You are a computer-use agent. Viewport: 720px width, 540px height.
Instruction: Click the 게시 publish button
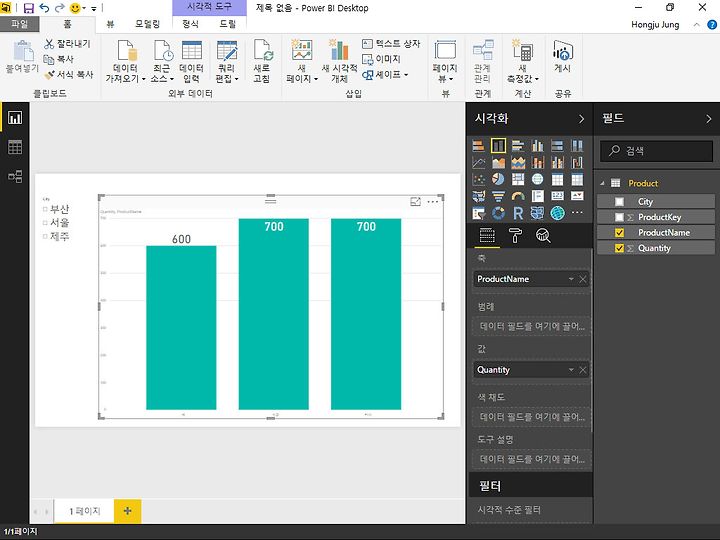pyautogui.click(x=562, y=57)
